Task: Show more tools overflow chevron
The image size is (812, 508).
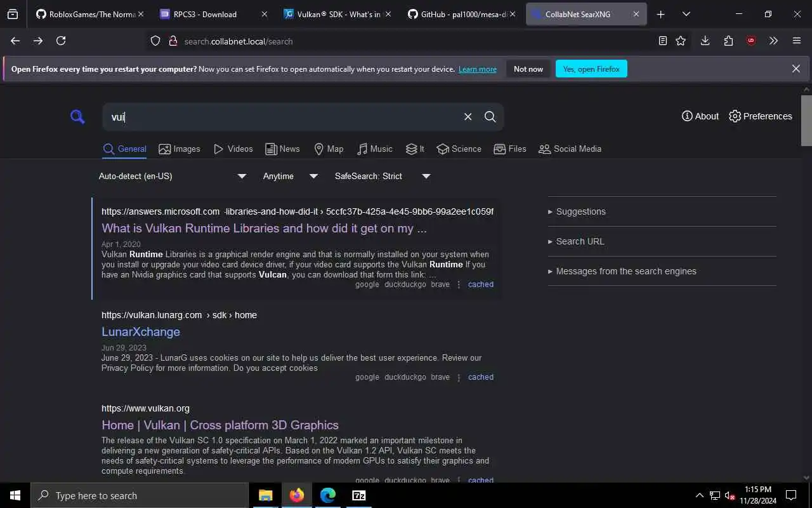Action: [773, 41]
